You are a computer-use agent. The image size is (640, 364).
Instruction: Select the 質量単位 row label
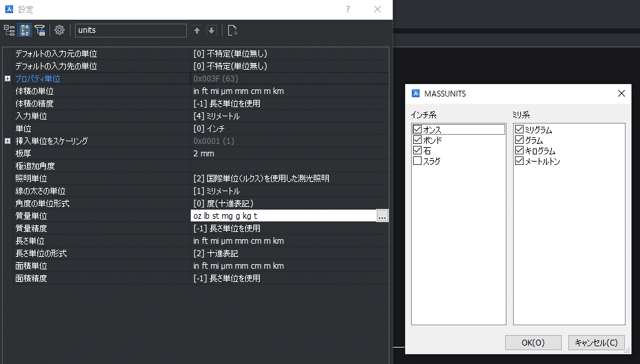(31, 216)
